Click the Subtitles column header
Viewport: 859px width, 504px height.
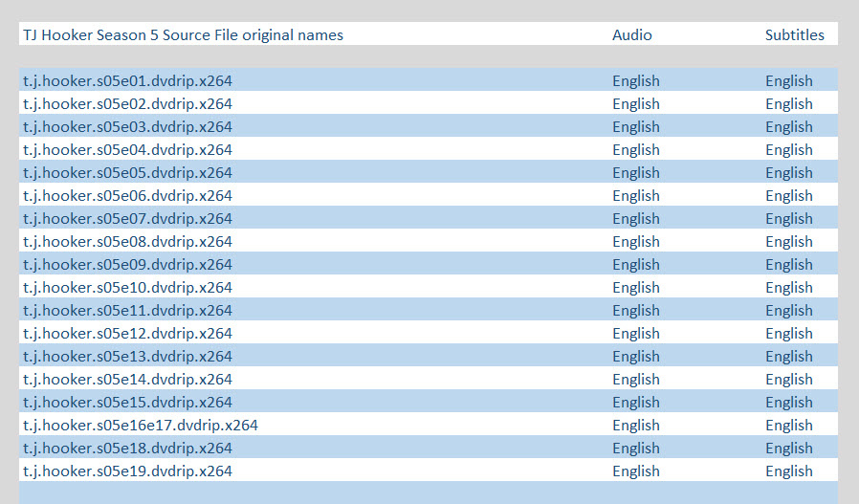coord(794,35)
